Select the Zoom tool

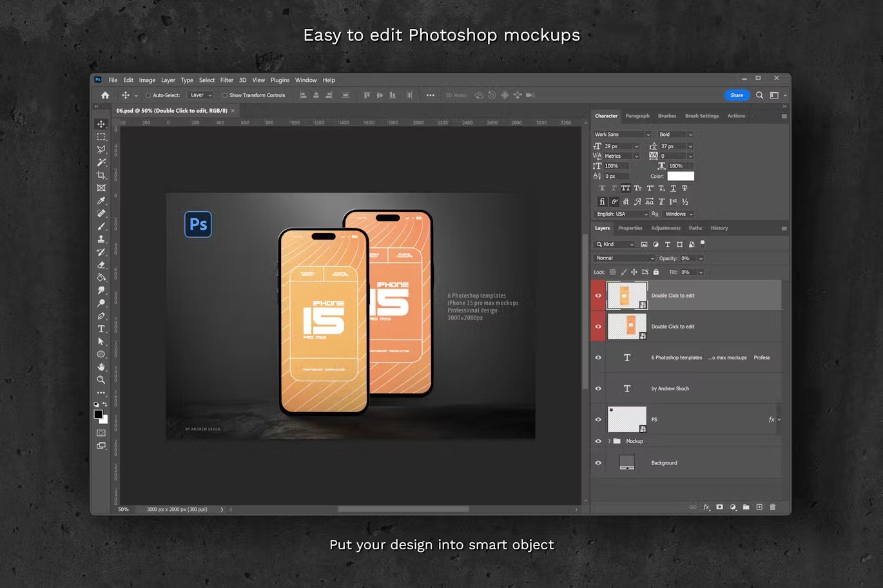click(x=101, y=380)
